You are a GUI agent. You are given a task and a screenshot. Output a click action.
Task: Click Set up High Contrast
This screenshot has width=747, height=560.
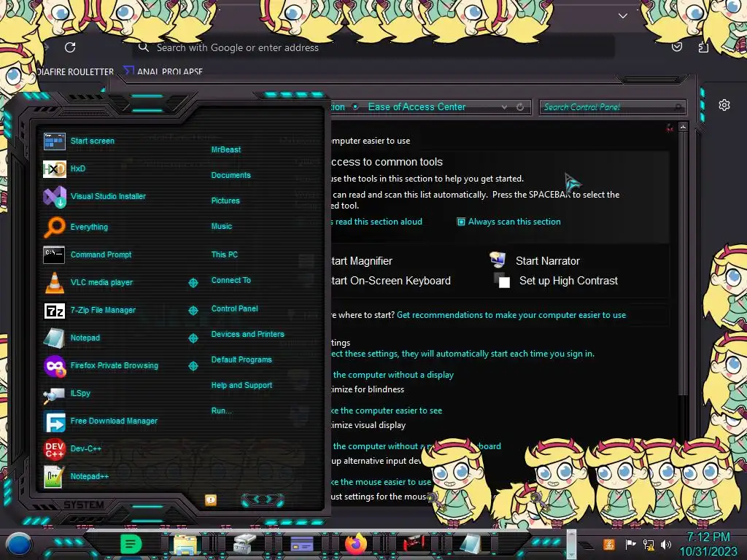[568, 281]
